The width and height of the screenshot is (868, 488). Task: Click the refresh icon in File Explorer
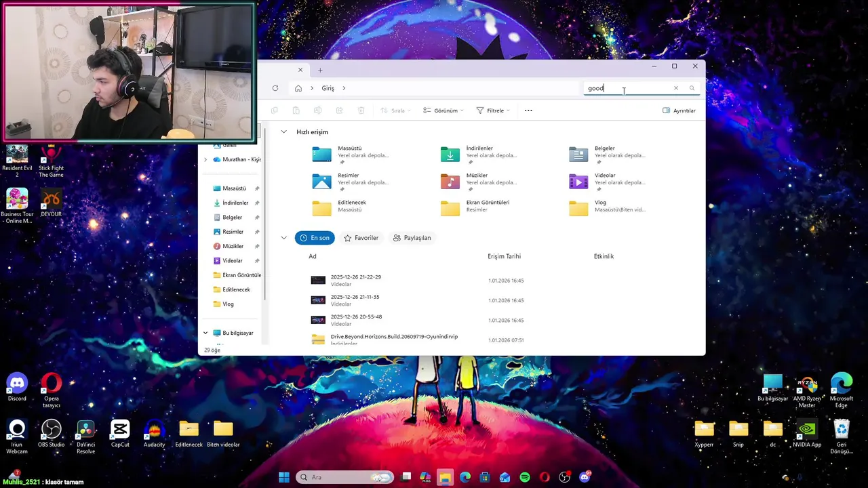pos(275,88)
